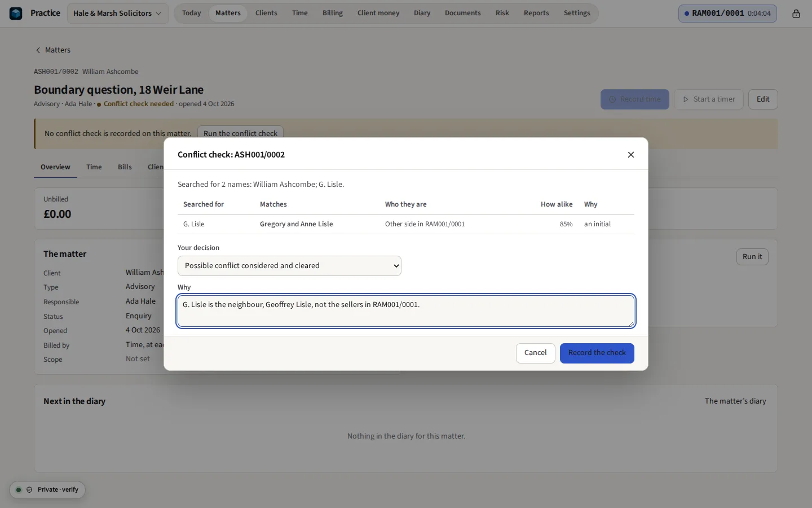The width and height of the screenshot is (812, 508).
Task: Click the running timer RAM001/0001 indicator
Action: [727, 14]
